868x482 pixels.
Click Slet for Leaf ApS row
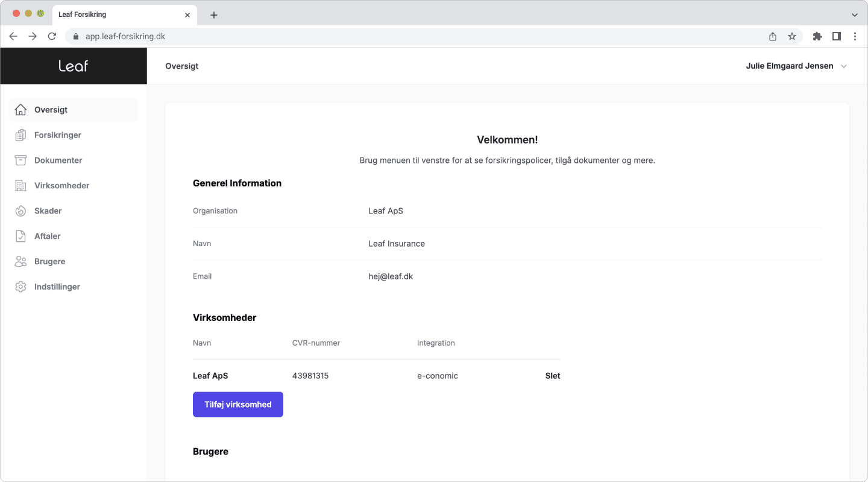click(553, 376)
